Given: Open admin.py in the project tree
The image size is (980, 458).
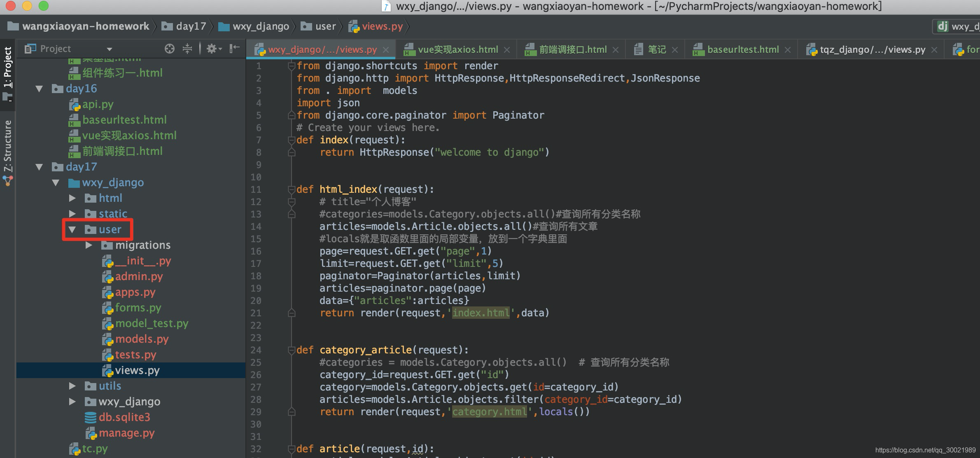Looking at the screenshot, I should pyautogui.click(x=132, y=276).
